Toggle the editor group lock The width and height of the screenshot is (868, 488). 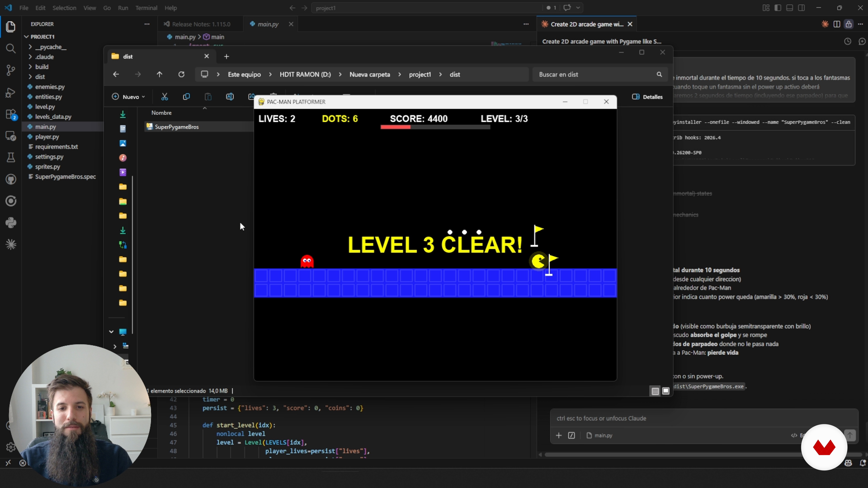[849, 24]
